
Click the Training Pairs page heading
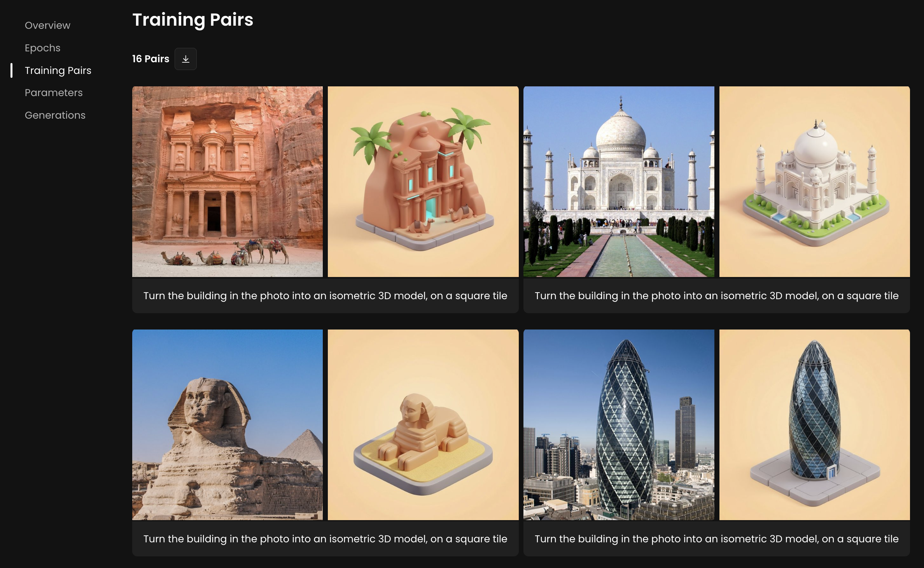click(x=193, y=20)
